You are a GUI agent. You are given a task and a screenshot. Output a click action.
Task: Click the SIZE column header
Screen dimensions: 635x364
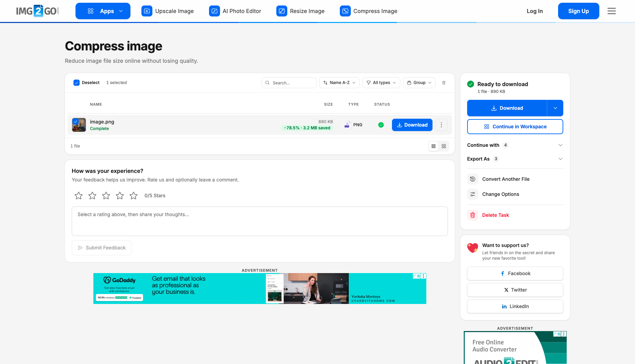point(328,104)
